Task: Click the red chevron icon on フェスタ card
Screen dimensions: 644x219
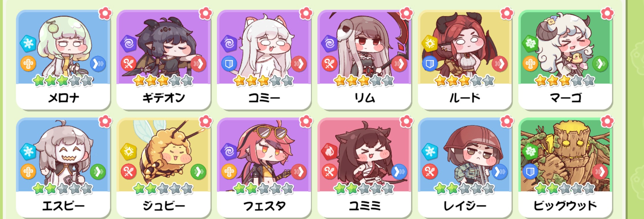Action: click(299, 172)
